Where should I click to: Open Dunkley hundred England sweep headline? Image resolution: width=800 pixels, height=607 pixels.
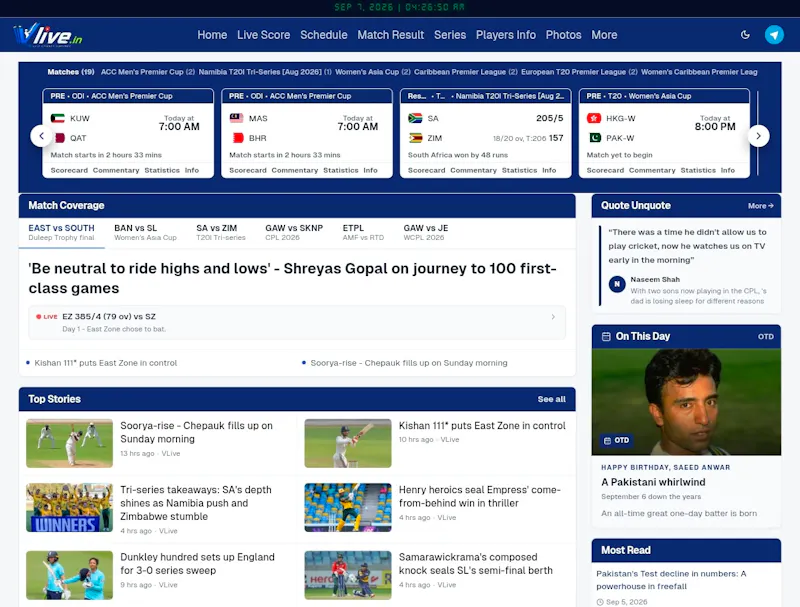(197, 564)
